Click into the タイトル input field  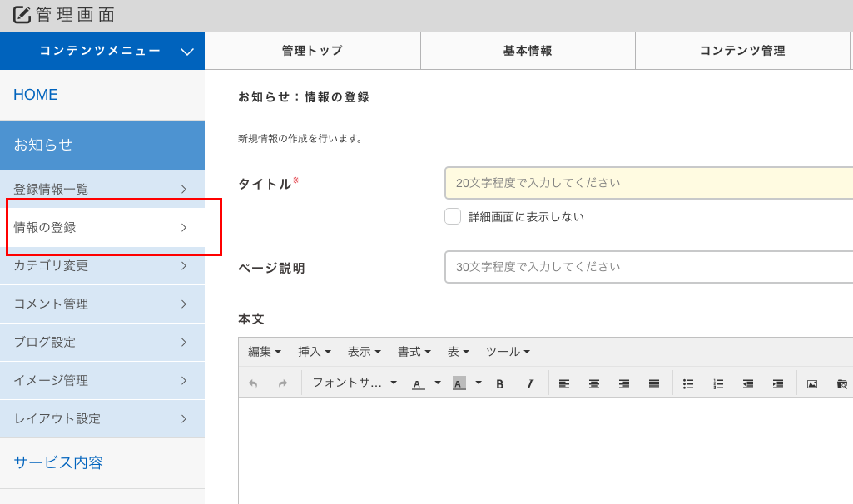coord(649,183)
